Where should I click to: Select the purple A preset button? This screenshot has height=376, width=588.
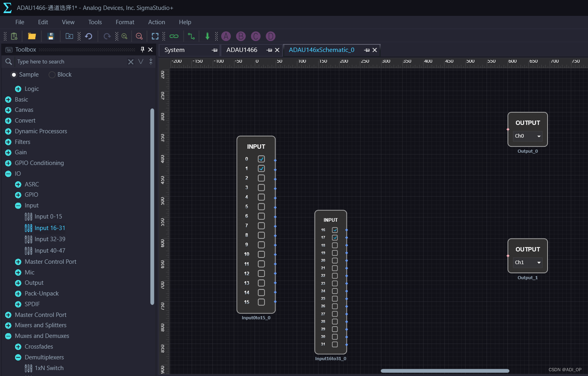click(226, 36)
